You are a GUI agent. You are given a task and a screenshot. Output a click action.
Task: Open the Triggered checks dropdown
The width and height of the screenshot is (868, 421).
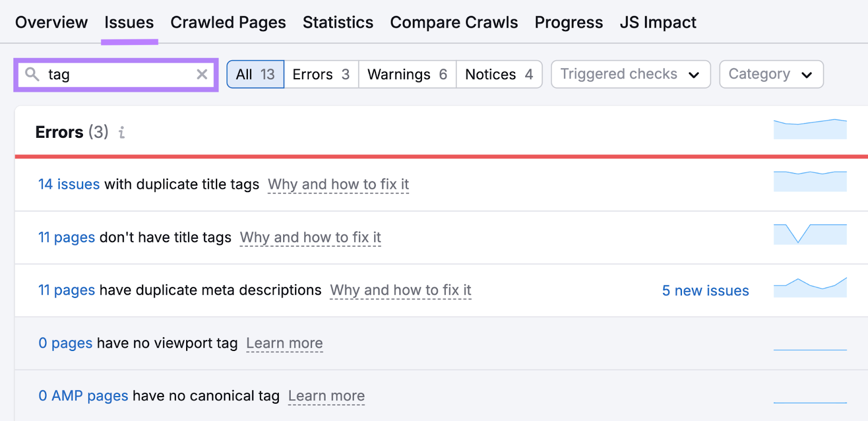(630, 74)
